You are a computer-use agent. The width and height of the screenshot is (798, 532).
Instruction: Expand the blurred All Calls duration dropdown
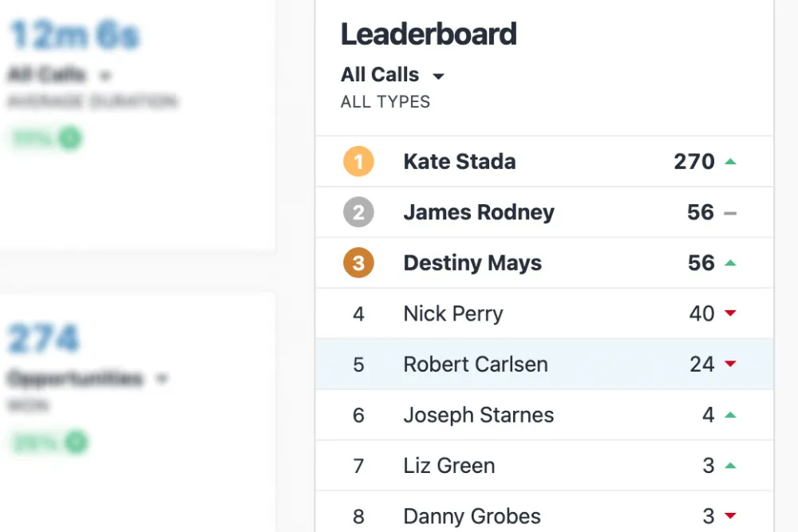point(105,77)
